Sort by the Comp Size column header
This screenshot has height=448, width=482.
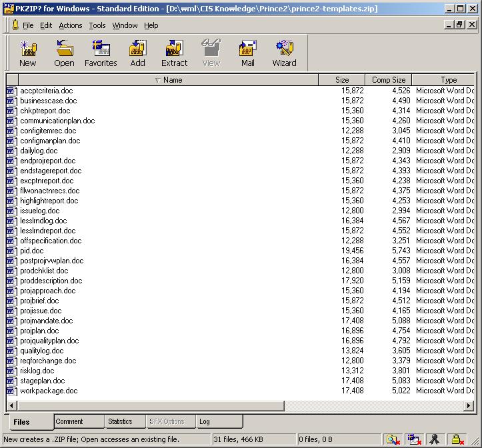click(389, 80)
